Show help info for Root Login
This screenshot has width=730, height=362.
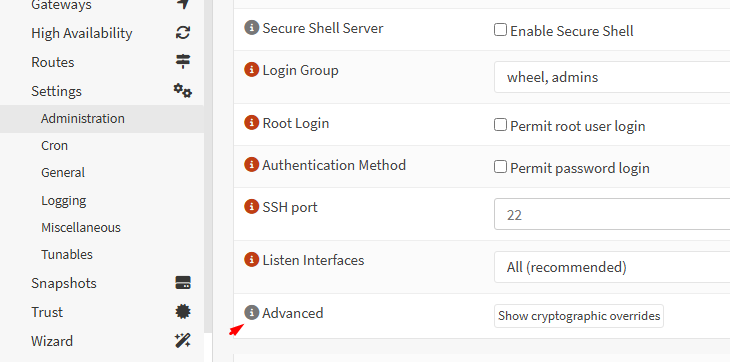point(251,123)
